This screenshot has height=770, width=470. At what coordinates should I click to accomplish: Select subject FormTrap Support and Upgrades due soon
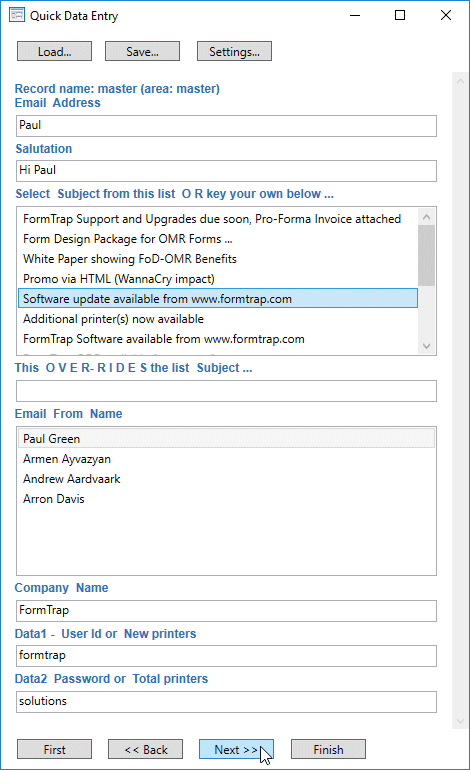pos(218,219)
